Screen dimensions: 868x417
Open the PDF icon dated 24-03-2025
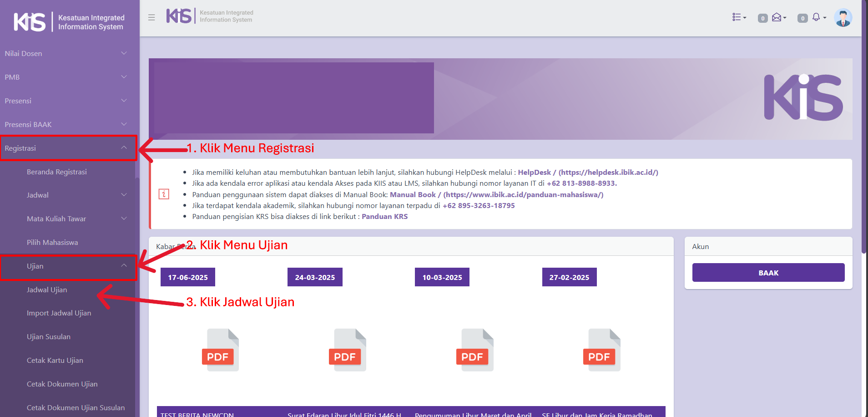348,350
